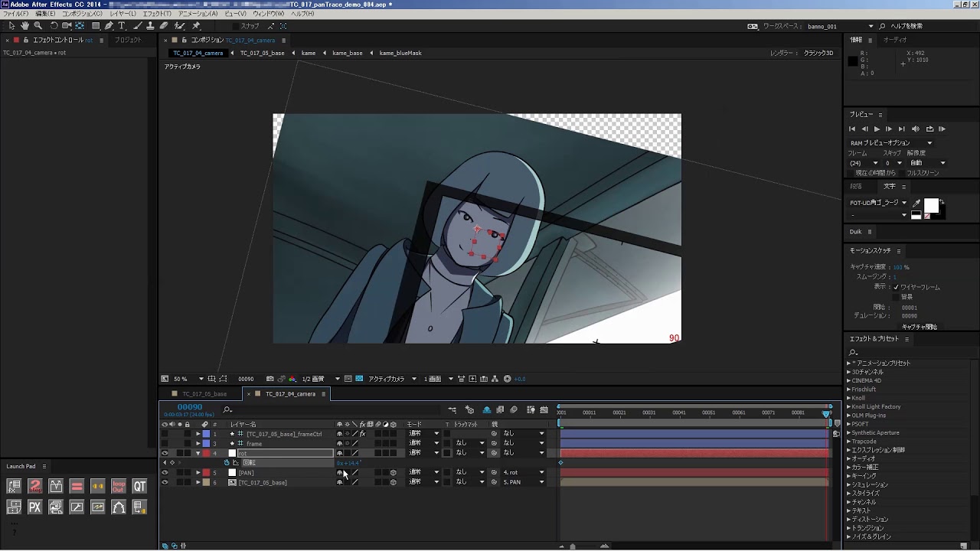
Task: Select the Pan Behind anchor point tool
Action: click(80, 26)
